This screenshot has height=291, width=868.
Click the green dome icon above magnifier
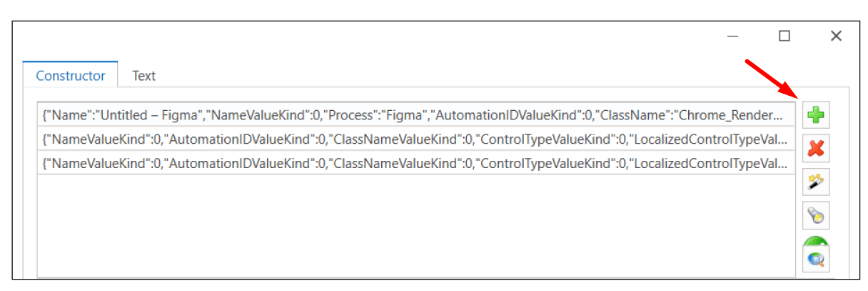816,241
